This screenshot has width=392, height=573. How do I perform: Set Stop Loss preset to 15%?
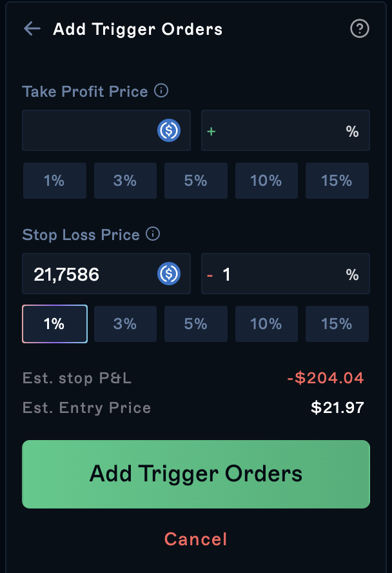[x=337, y=324]
